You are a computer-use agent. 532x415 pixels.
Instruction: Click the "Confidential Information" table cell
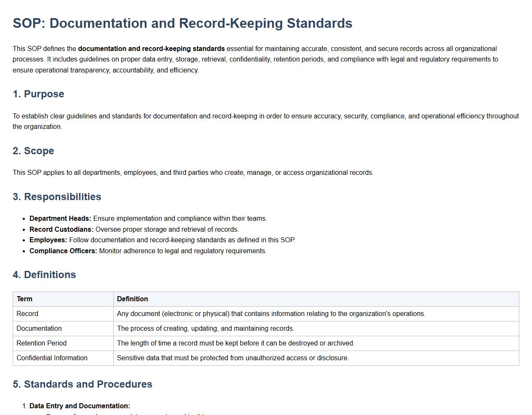(x=52, y=358)
